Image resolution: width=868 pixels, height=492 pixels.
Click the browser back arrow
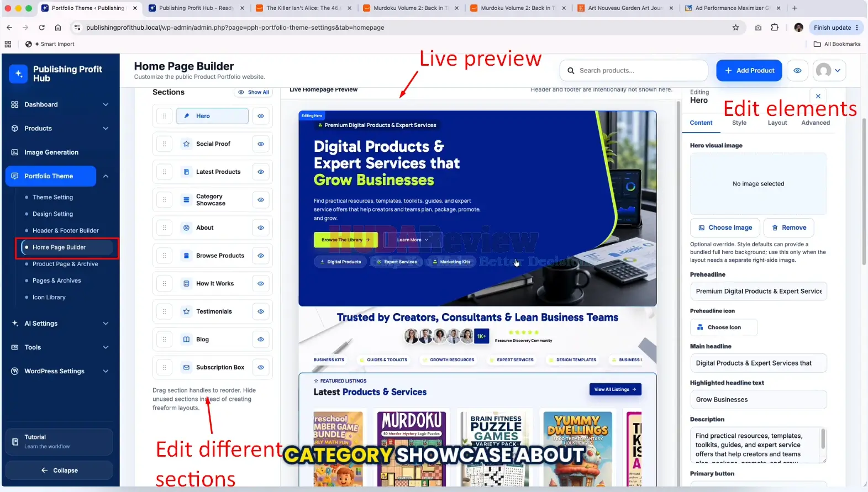coord(9,28)
